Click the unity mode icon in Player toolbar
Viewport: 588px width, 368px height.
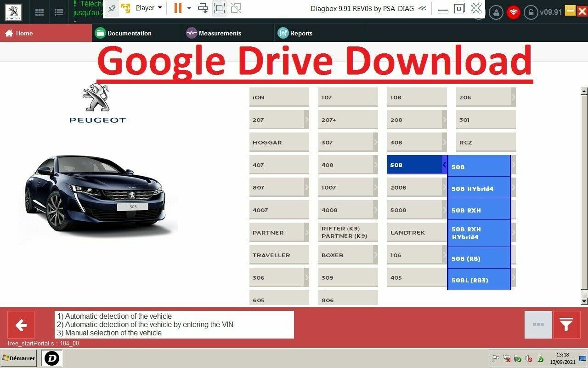tap(236, 8)
